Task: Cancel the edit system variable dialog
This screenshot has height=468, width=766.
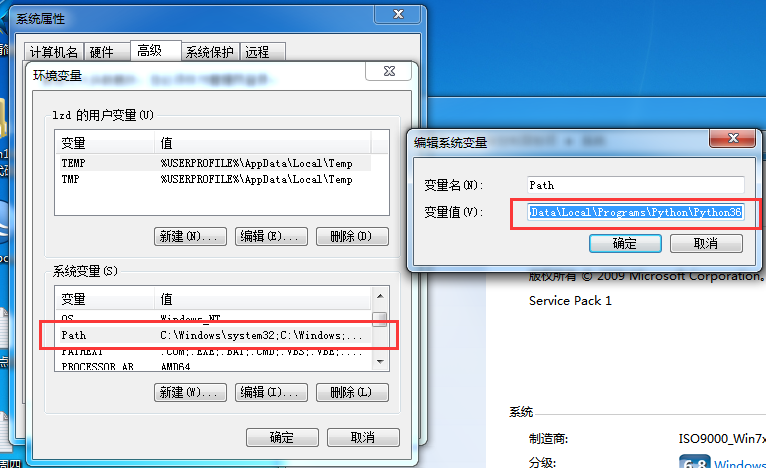Action: 706,243
